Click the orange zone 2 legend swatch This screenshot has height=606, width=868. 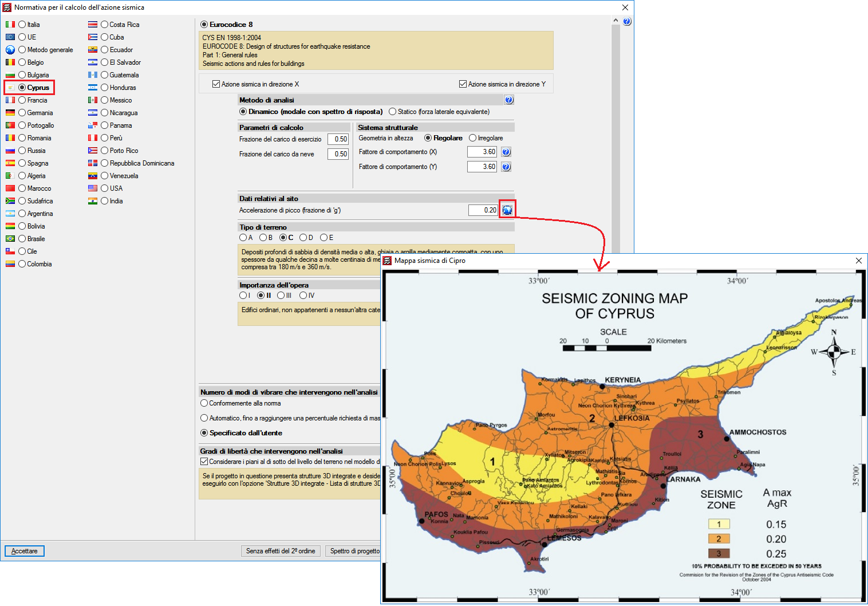[x=719, y=539]
